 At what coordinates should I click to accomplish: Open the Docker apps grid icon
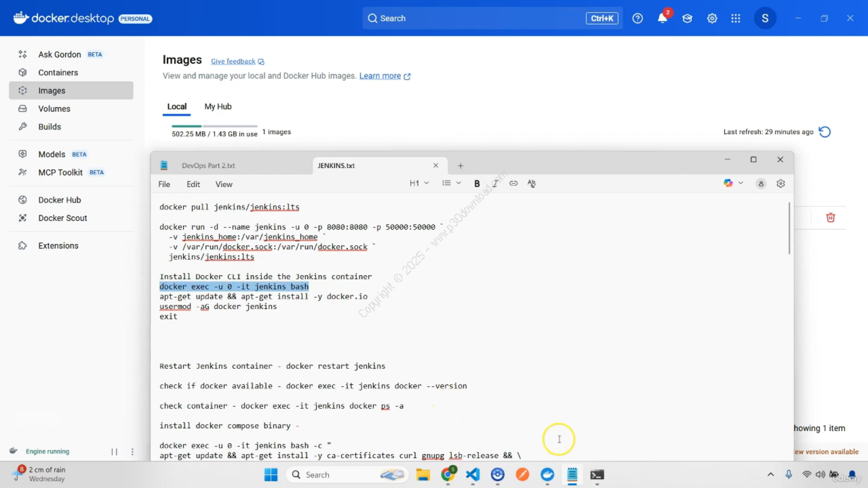[736, 18]
